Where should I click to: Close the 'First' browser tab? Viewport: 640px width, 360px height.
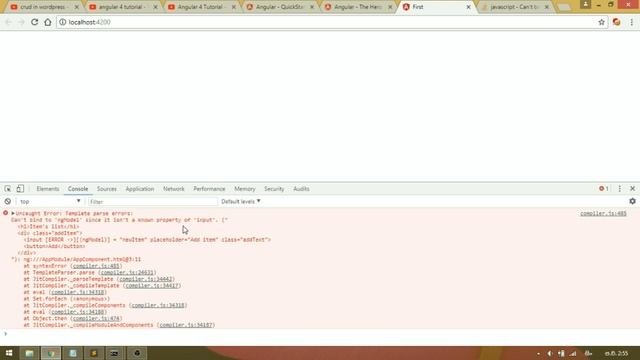(468, 7)
